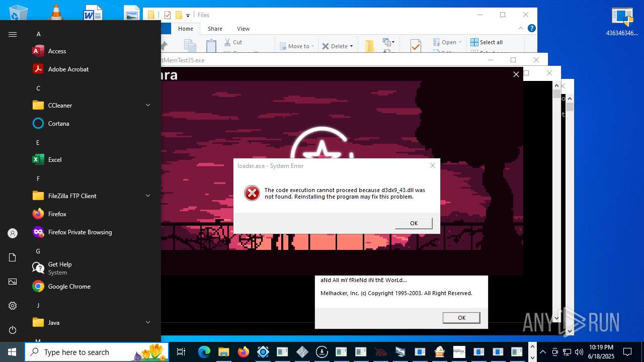Click OK in the Melhacker message box
Image resolution: width=644 pixels, height=362 pixels.
[461, 318]
